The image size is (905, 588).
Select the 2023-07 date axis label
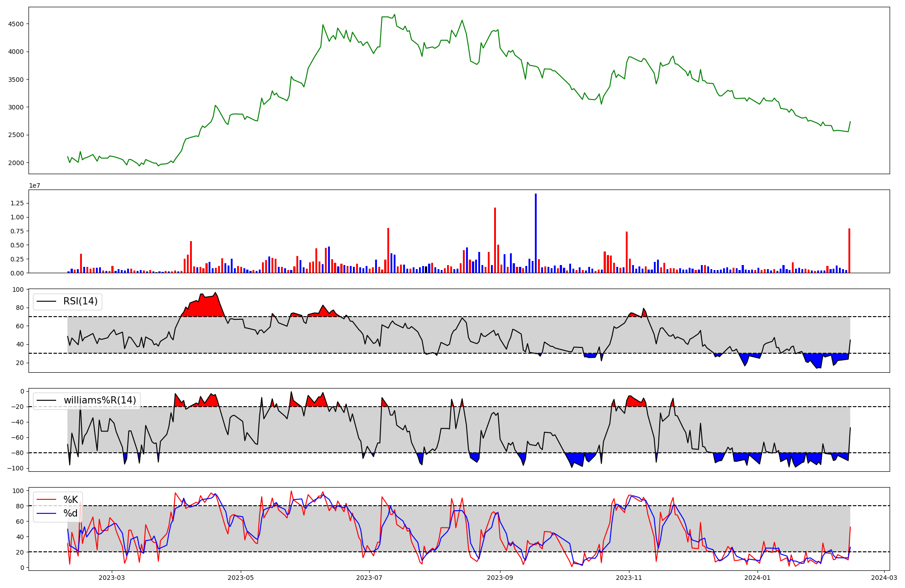tap(369, 577)
